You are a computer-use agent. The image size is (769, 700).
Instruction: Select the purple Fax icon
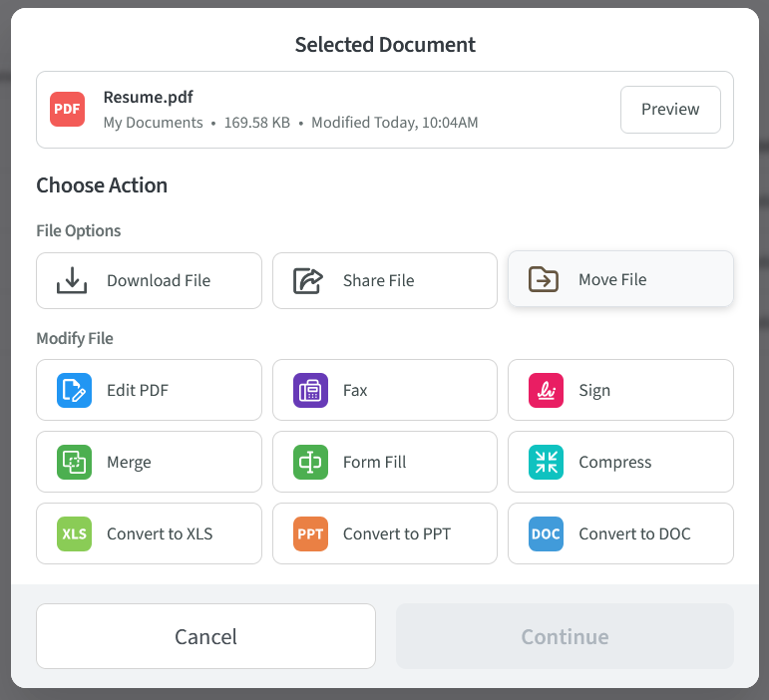click(310, 391)
